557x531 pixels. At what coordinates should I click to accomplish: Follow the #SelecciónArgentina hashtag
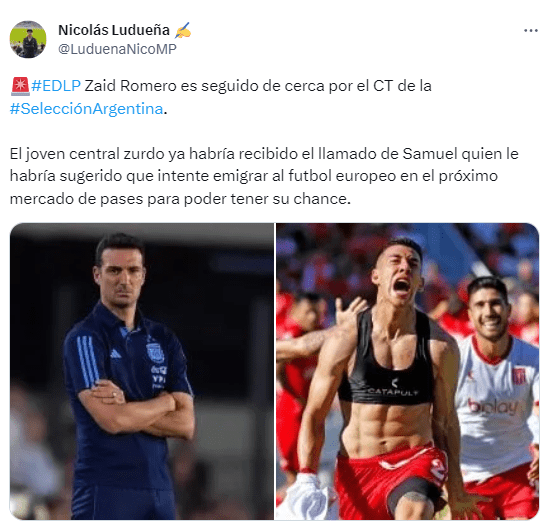coord(87,109)
